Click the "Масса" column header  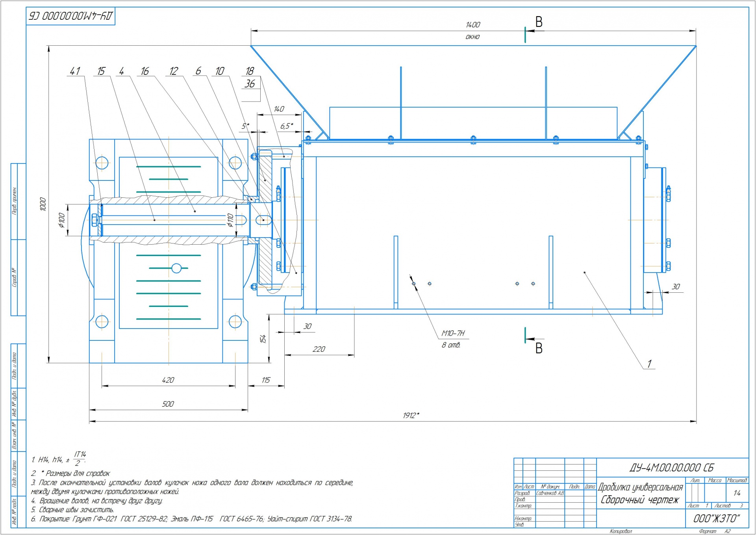click(715, 480)
